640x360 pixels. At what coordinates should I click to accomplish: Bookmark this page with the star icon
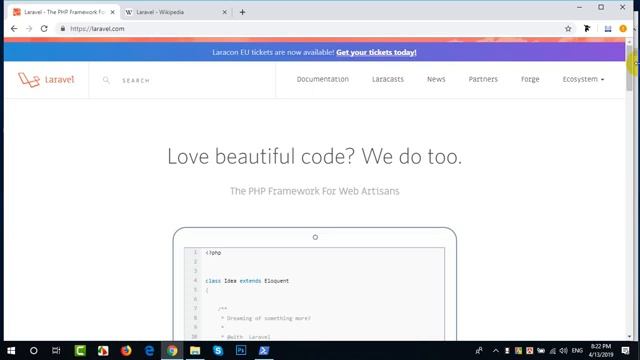(x=568, y=29)
